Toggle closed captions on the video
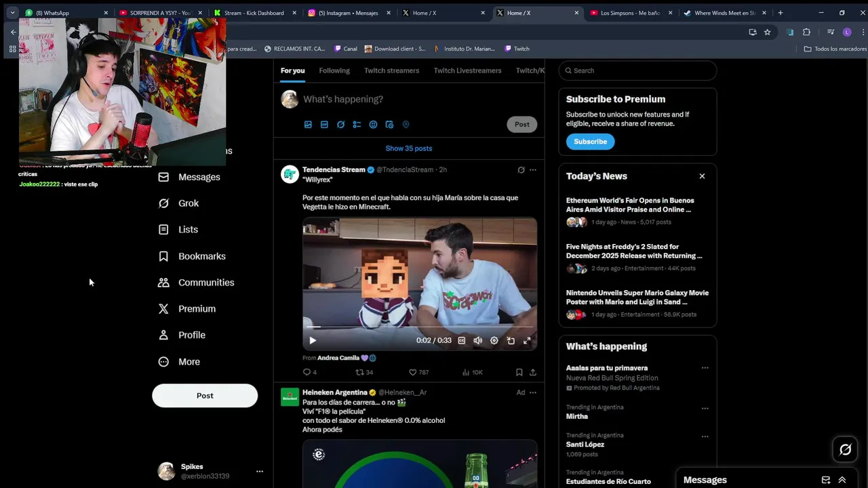The width and height of the screenshot is (868, 488). point(462,341)
